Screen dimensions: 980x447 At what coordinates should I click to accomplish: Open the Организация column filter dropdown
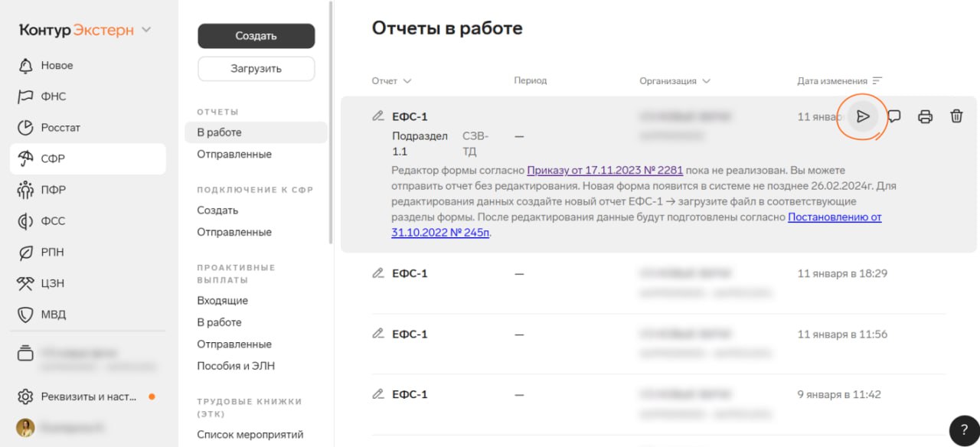tap(705, 81)
